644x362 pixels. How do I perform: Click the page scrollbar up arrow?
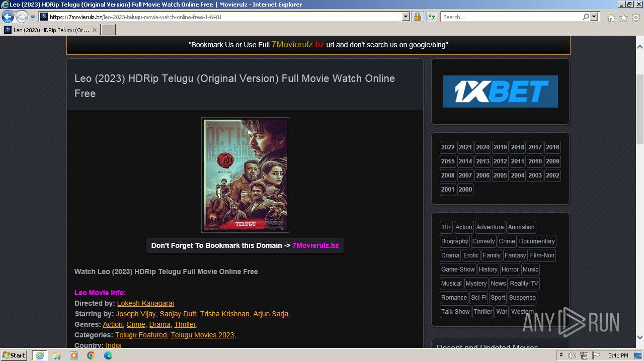pyautogui.click(x=640, y=47)
